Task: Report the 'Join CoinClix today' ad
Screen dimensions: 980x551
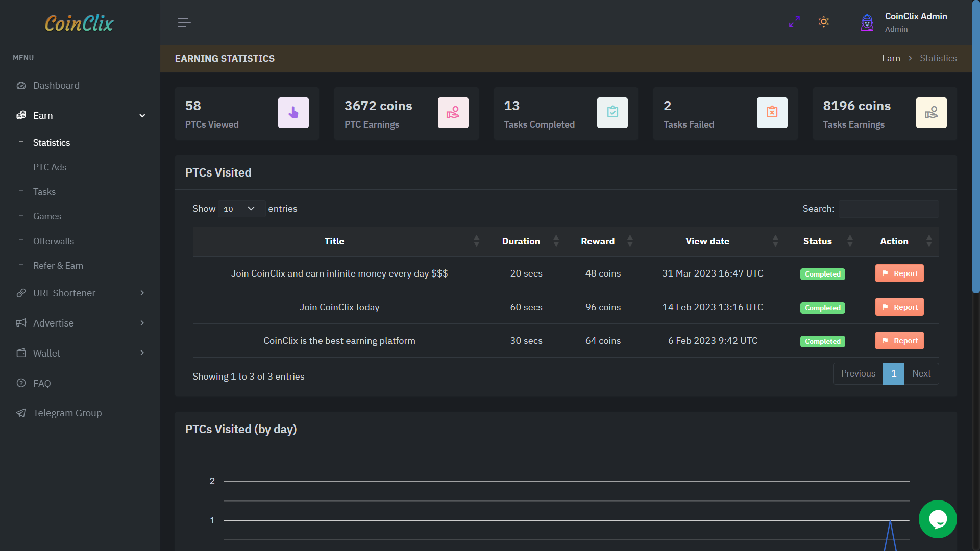Action: click(899, 307)
